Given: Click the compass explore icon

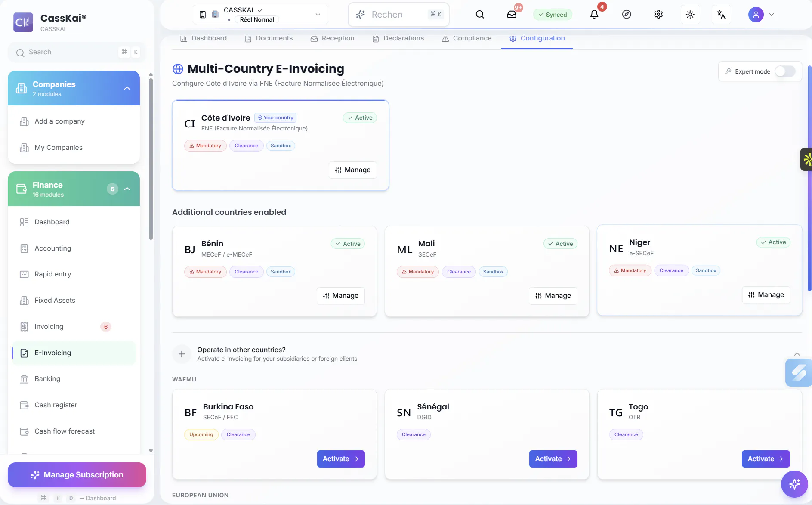Looking at the screenshot, I should pos(627,15).
